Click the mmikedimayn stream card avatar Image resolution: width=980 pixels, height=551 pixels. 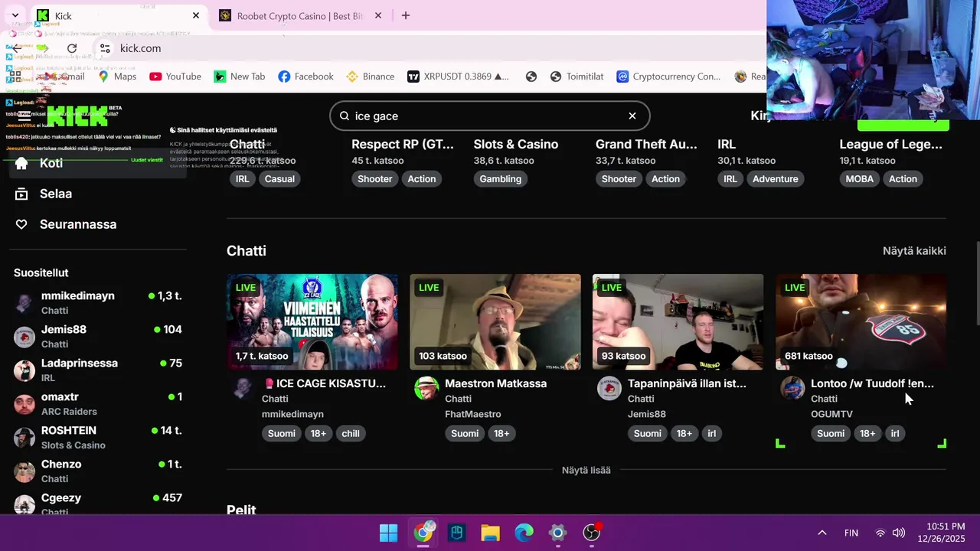(243, 388)
